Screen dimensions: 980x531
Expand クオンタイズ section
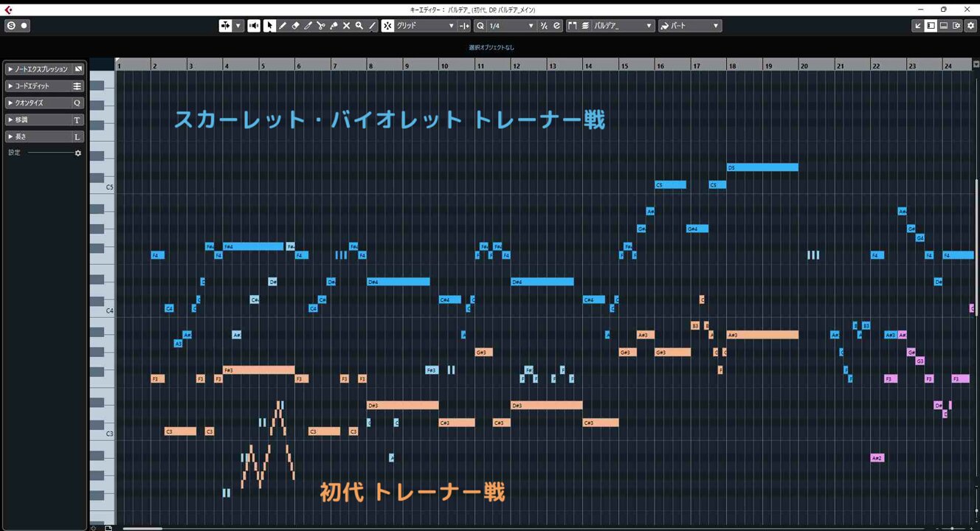pos(38,103)
